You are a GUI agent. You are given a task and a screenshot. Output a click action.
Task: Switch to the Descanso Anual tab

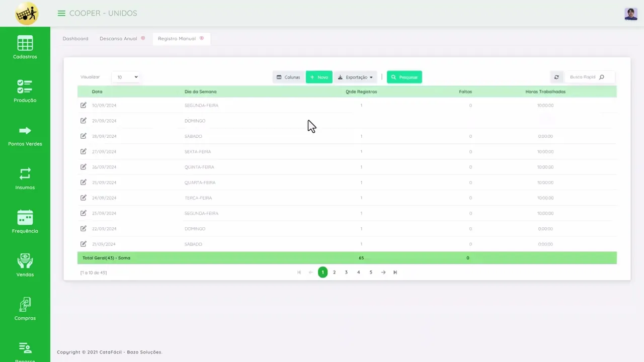pos(118,38)
